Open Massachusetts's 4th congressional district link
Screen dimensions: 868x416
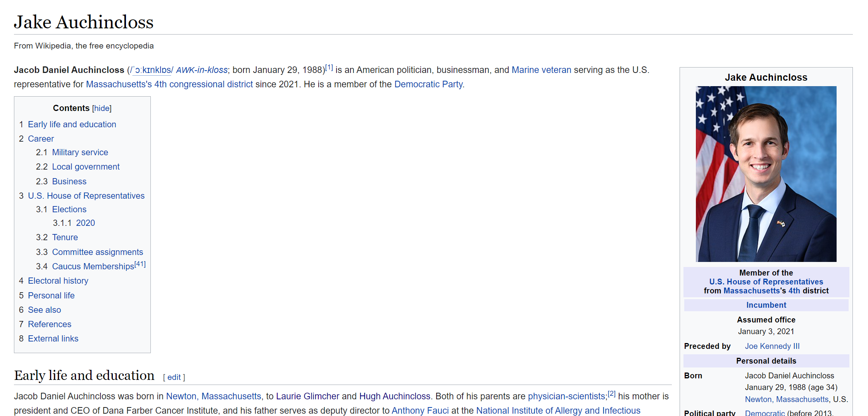tap(169, 84)
